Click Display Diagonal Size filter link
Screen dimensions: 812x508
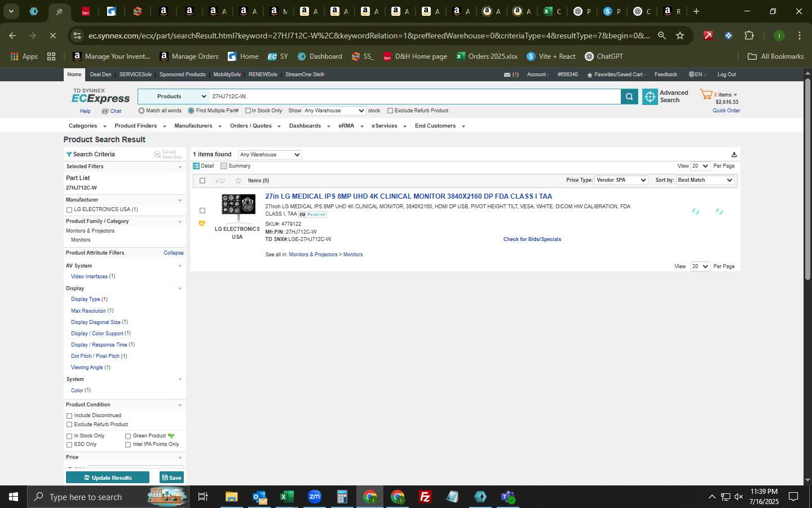[x=96, y=322]
